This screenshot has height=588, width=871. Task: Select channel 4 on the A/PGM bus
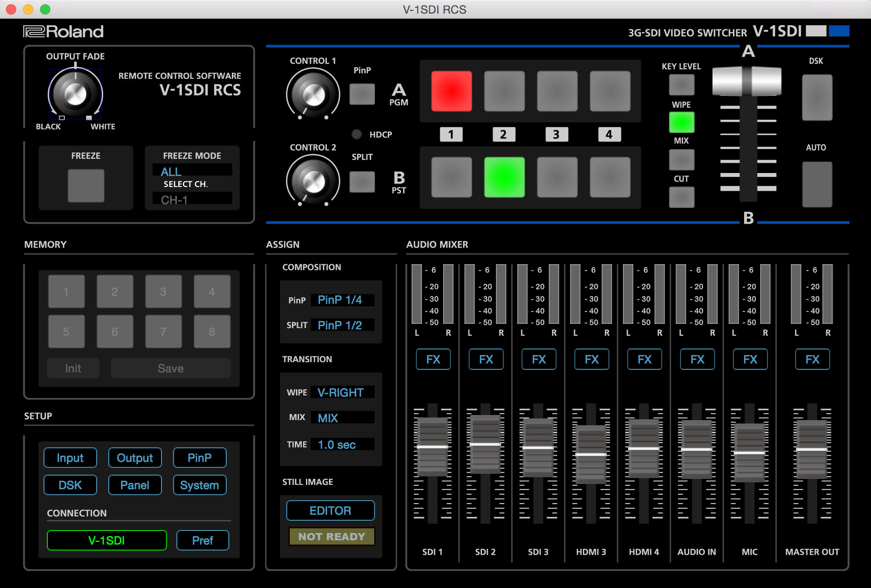coord(610,91)
